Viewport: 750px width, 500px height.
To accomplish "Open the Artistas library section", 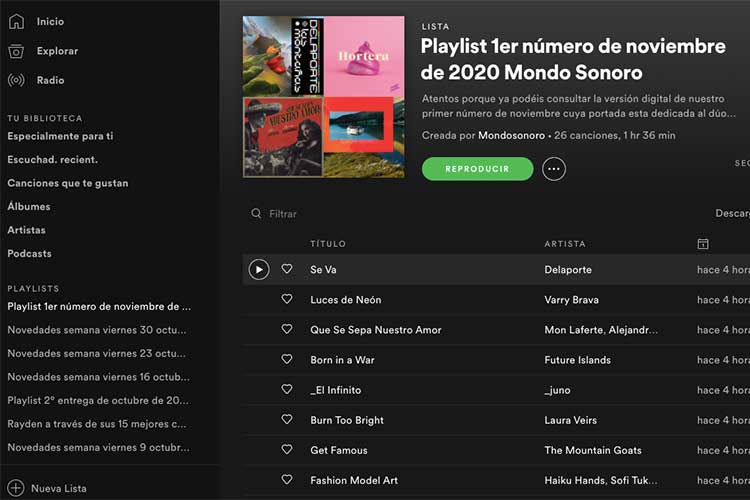I will (x=26, y=230).
